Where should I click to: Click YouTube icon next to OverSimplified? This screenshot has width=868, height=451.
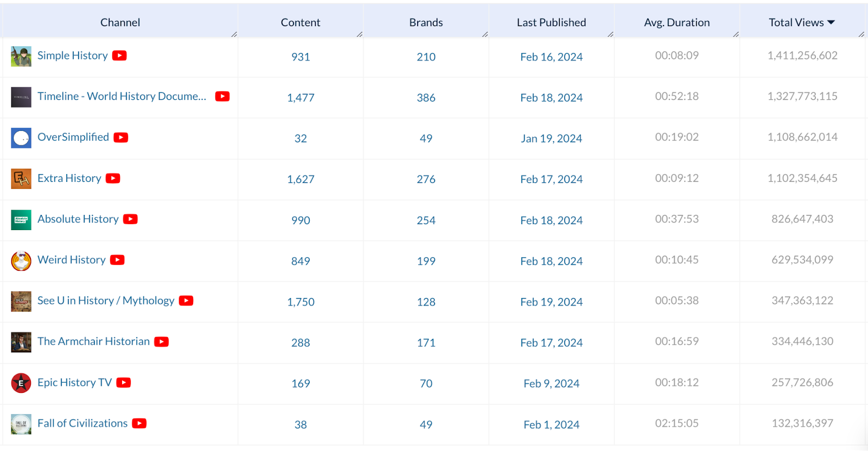point(121,137)
